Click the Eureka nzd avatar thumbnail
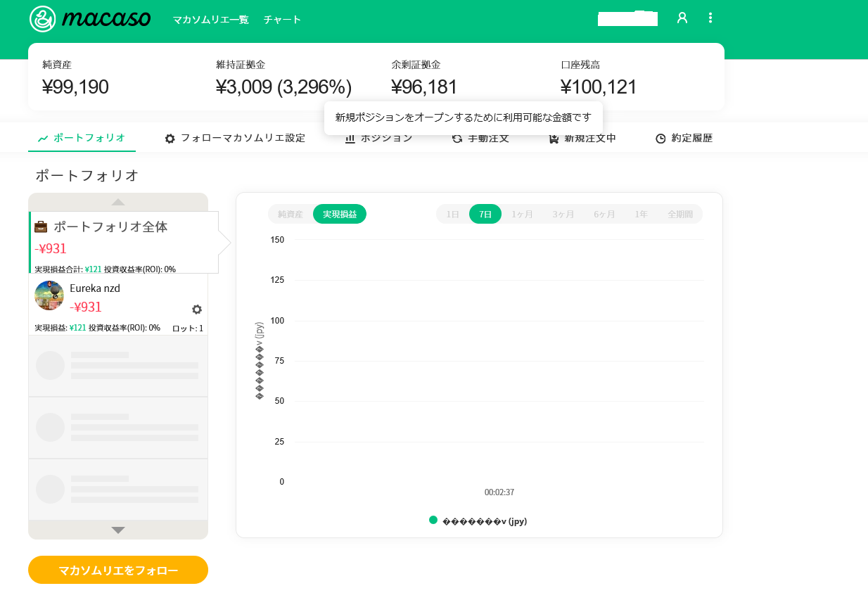Viewport: 868px width, 593px height. (x=49, y=295)
